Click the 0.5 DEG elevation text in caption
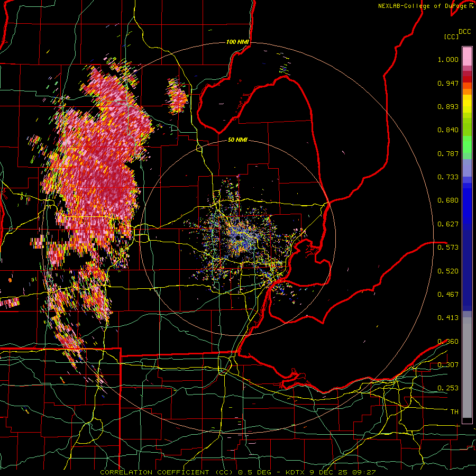Image resolution: width=476 pixels, height=476 pixels. click(255, 472)
